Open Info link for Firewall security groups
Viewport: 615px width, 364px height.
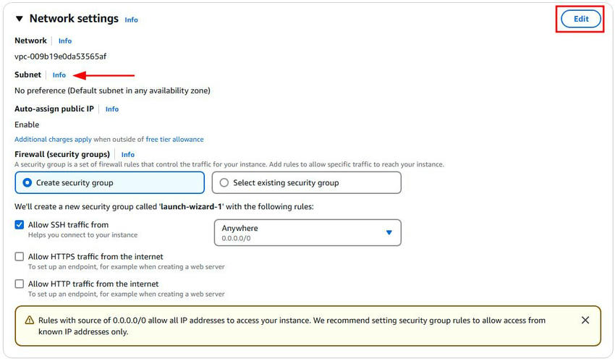point(128,155)
